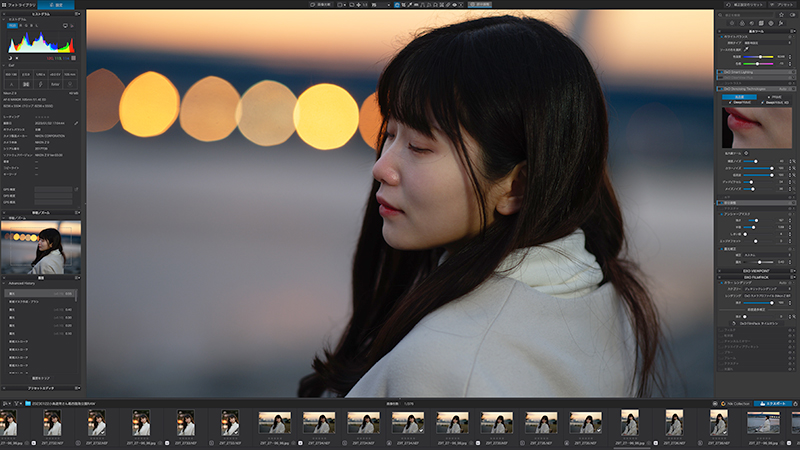The height and width of the screenshot is (450, 800).
Task: Open the view mode dropdown arrow in the toolbar
Action: 345,5
